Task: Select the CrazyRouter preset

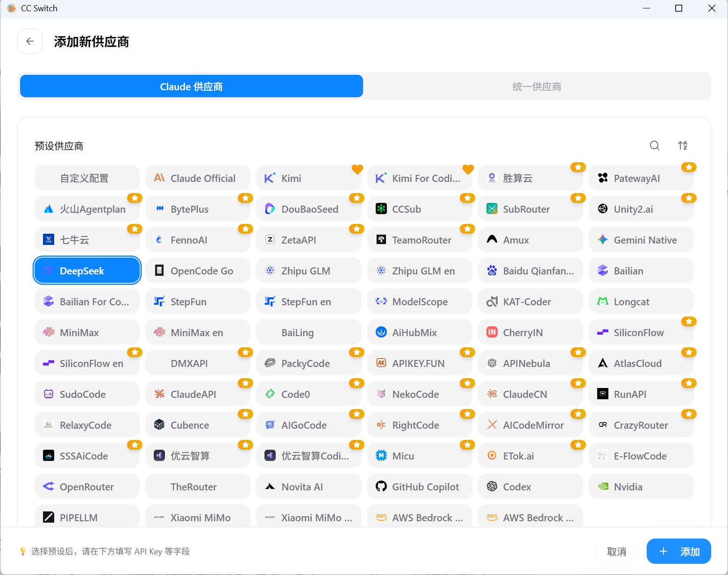Action: (x=641, y=425)
